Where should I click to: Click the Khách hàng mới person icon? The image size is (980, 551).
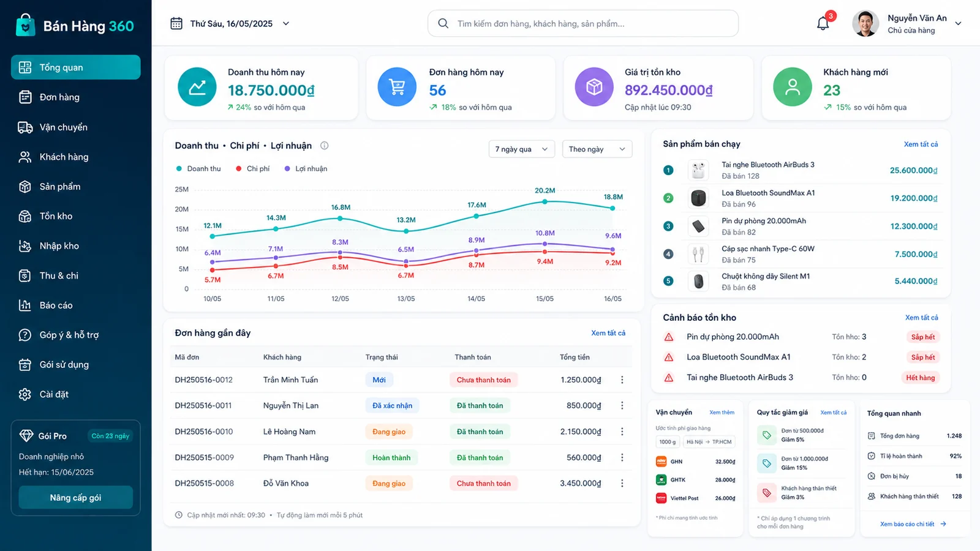click(x=793, y=87)
